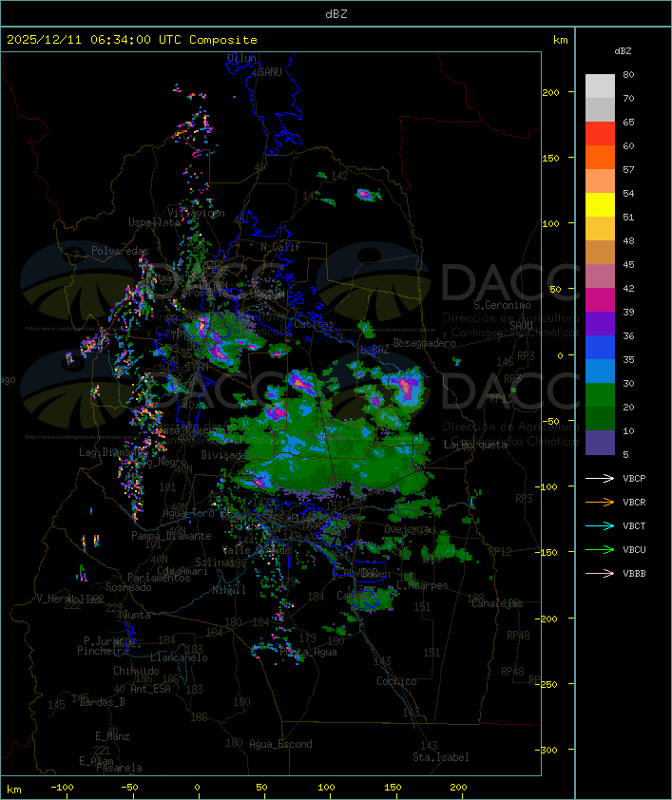This screenshot has width=672, height=800.
Task: Click the Parlamentos map label
Action: 159,578
